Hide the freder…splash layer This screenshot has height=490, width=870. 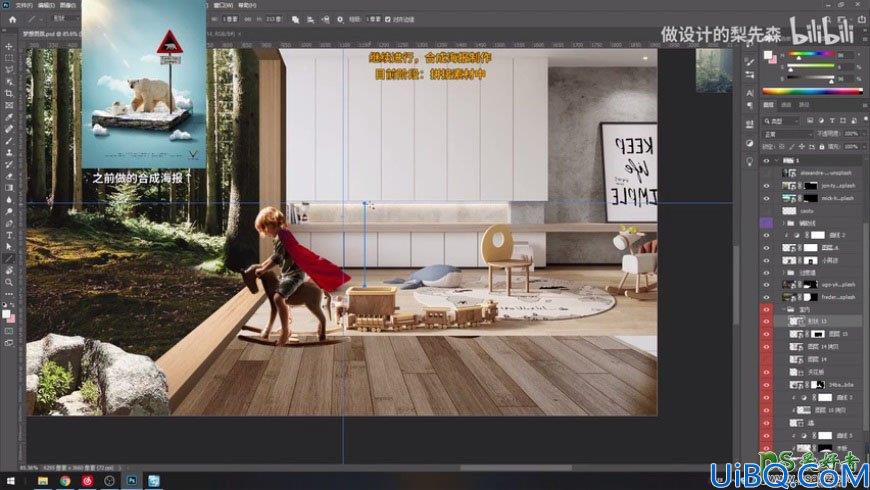click(x=766, y=297)
